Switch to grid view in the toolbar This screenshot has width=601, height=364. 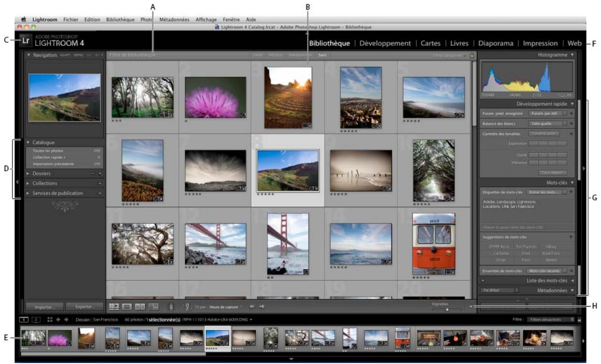pos(114,306)
